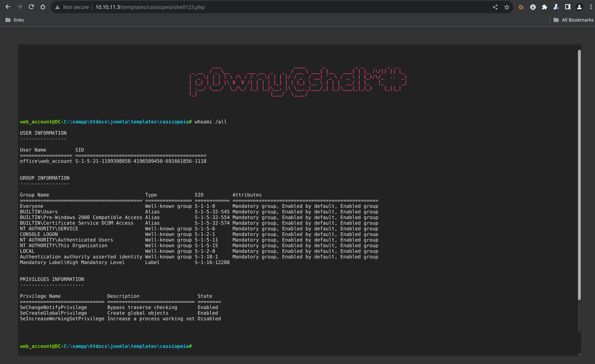Click the USER INFORMATION heading

pos(43,133)
